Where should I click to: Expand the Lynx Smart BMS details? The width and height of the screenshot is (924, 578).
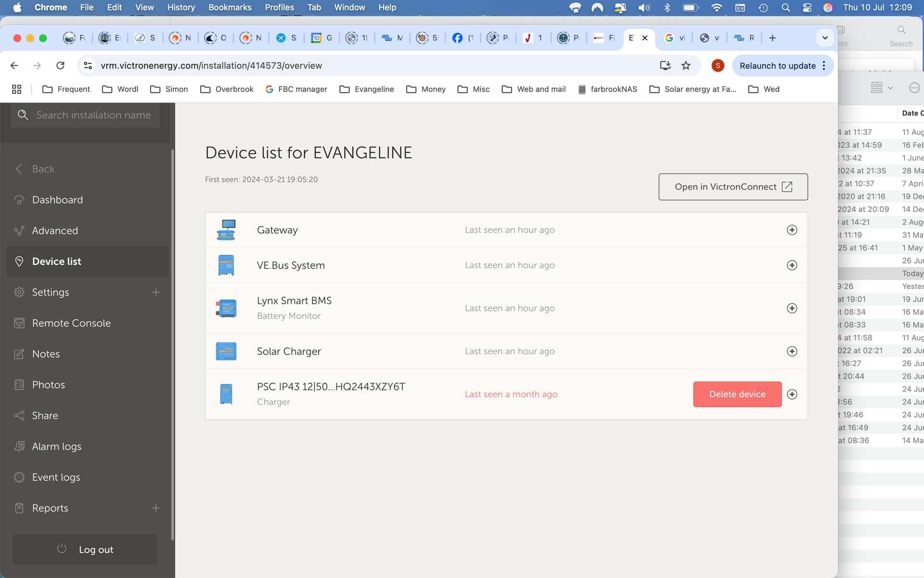pyautogui.click(x=792, y=308)
